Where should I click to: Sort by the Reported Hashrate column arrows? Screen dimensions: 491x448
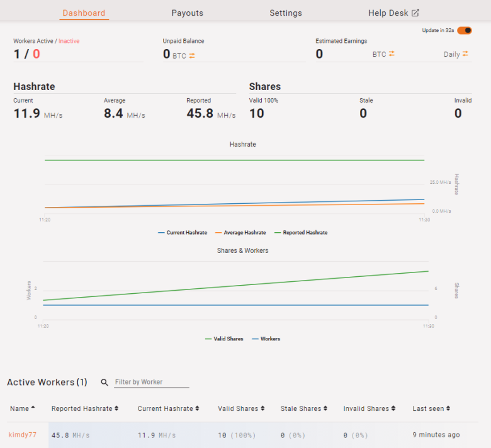tap(116, 408)
